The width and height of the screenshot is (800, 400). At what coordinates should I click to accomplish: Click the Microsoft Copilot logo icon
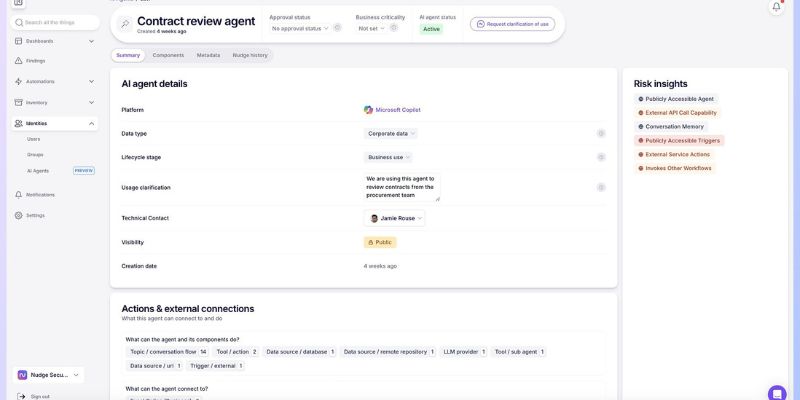click(368, 109)
